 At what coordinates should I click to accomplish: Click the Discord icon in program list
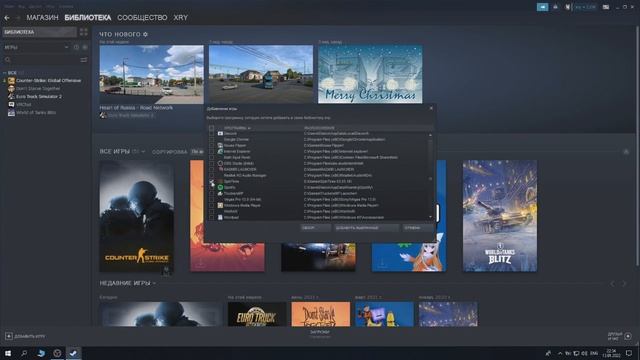click(x=220, y=133)
